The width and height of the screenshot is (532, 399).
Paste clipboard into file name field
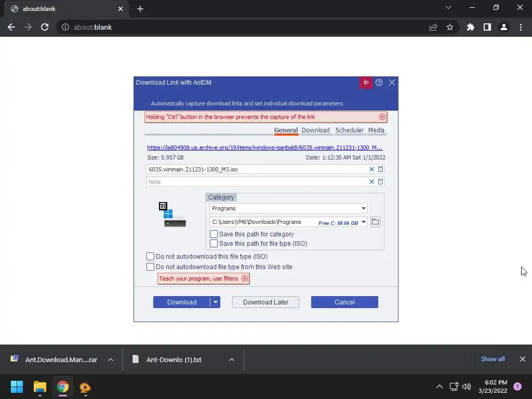381,169
